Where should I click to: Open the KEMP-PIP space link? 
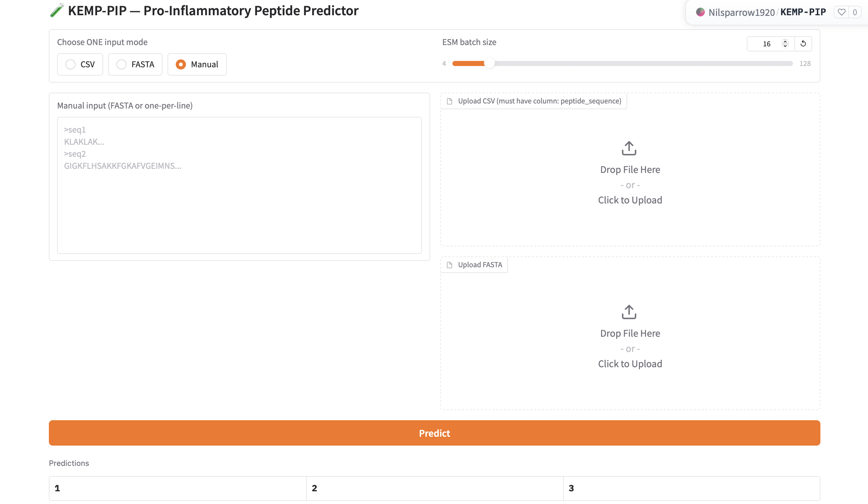803,12
